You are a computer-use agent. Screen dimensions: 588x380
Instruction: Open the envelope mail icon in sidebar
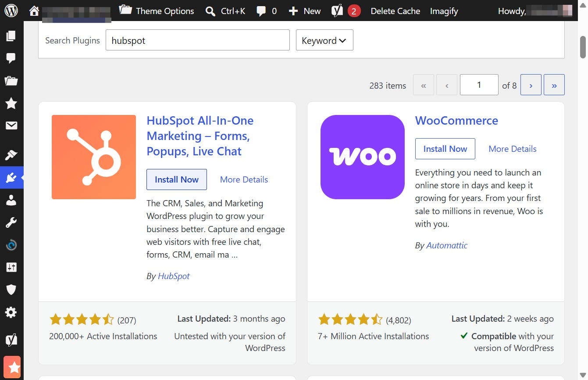11,126
